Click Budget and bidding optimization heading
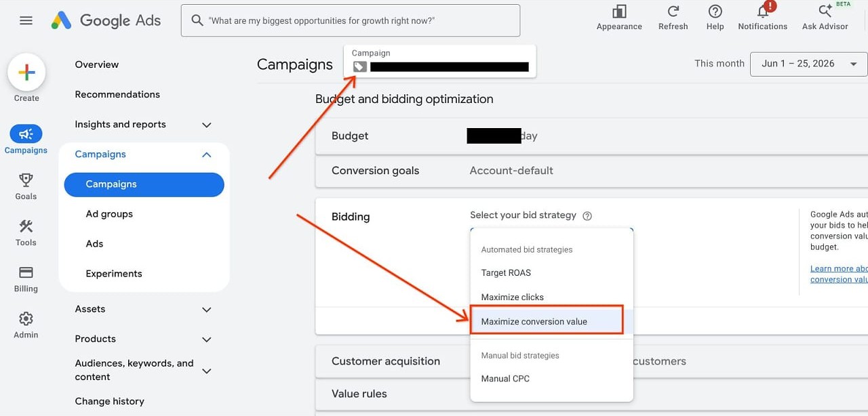The image size is (868, 416). (404, 99)
